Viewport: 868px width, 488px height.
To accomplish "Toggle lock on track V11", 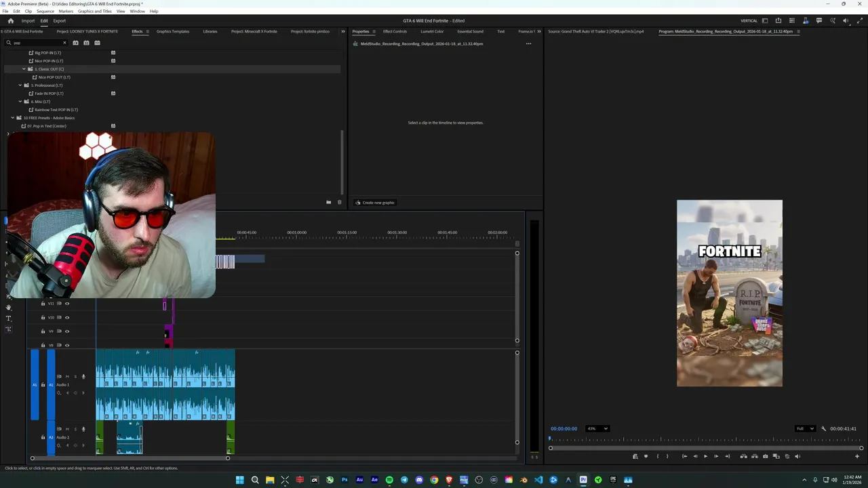I will [x=43, y=304].
